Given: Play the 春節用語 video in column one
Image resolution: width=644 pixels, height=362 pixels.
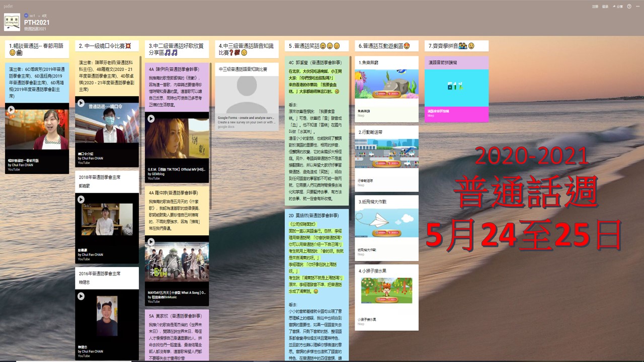Looking at the screenshot, I should [x=11, y=109].
